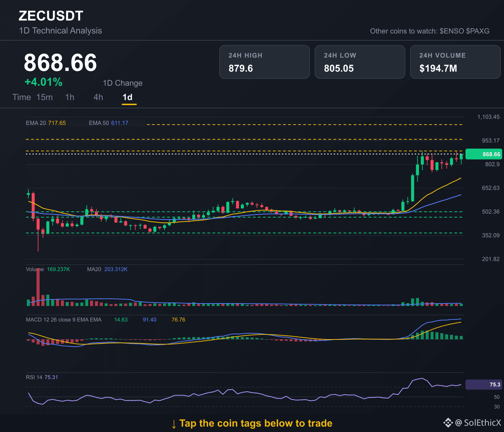Viewport: 504px width, 432px height.
Task: Click the +4.01% change value
Action: click(x=44, y=82)
